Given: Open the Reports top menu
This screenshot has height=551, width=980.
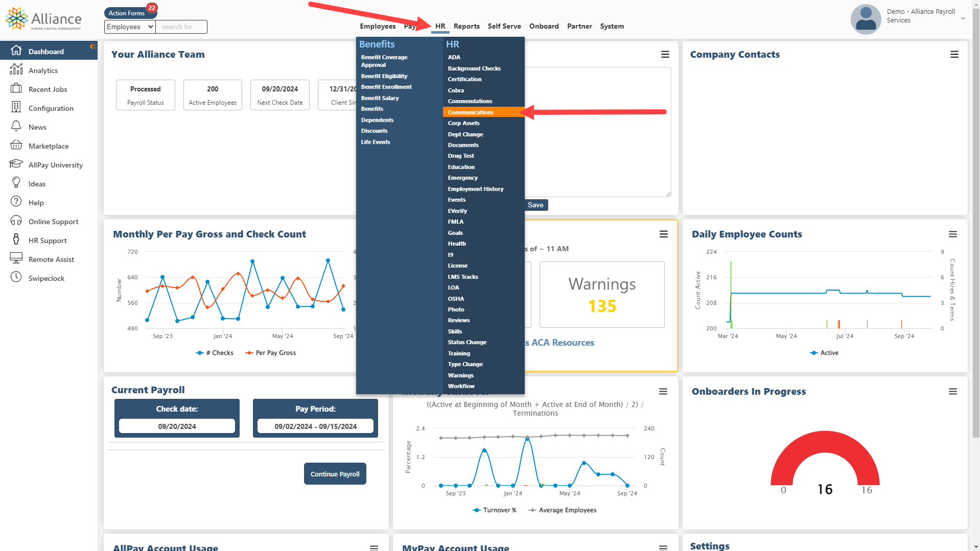Looking at the screenshot, I should (466, 26).
